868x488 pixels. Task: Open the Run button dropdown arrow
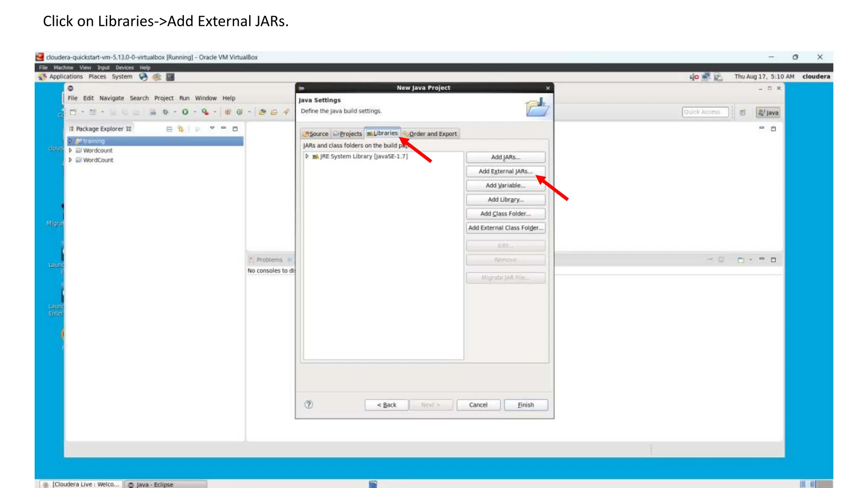pyautogui.click(x=195, y=112)
